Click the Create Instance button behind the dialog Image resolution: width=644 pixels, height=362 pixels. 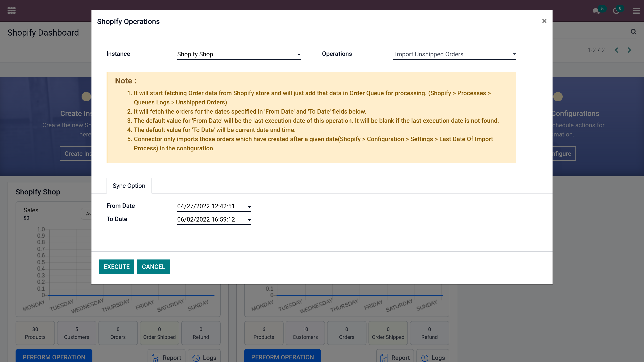click(76, 153)
